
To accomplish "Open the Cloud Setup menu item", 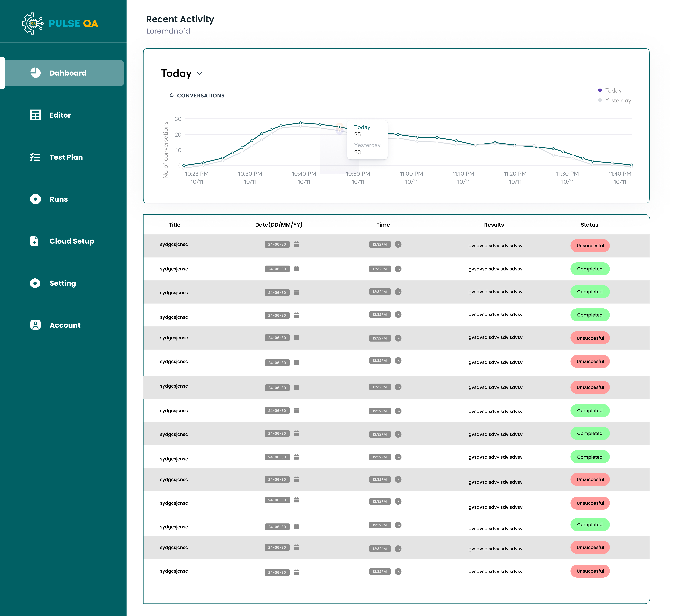I will coord(72,241).
